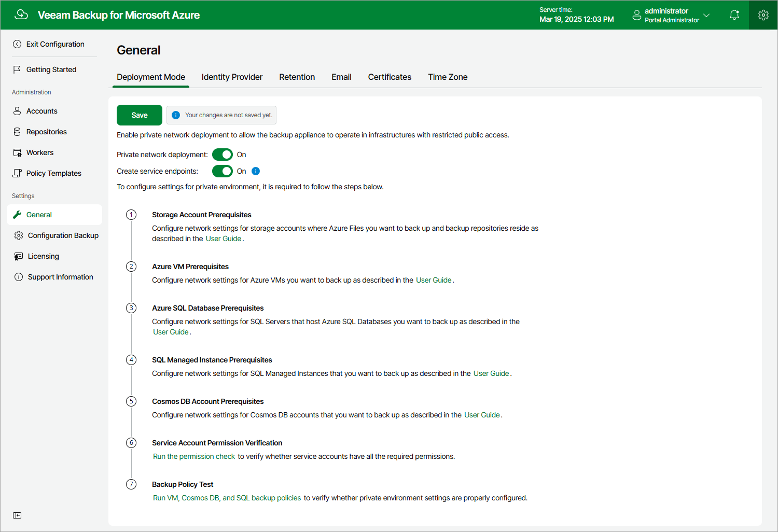Click the 'Your changes are not saved yet' message

229,115
